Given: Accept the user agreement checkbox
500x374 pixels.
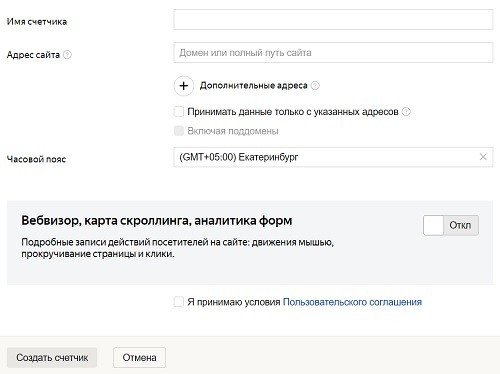Looking at the screenshot, I should (179, 302).
